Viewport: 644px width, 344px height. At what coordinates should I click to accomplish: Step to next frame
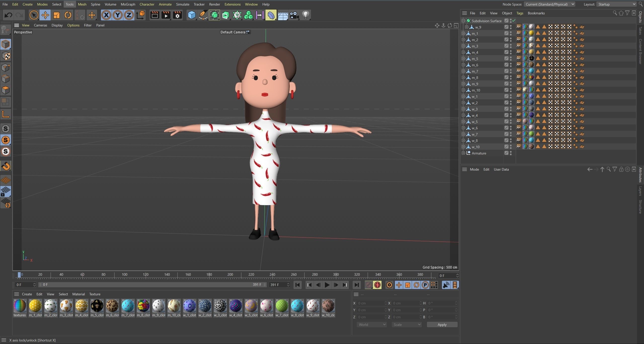pyautogui.click(x=336, y=285)
